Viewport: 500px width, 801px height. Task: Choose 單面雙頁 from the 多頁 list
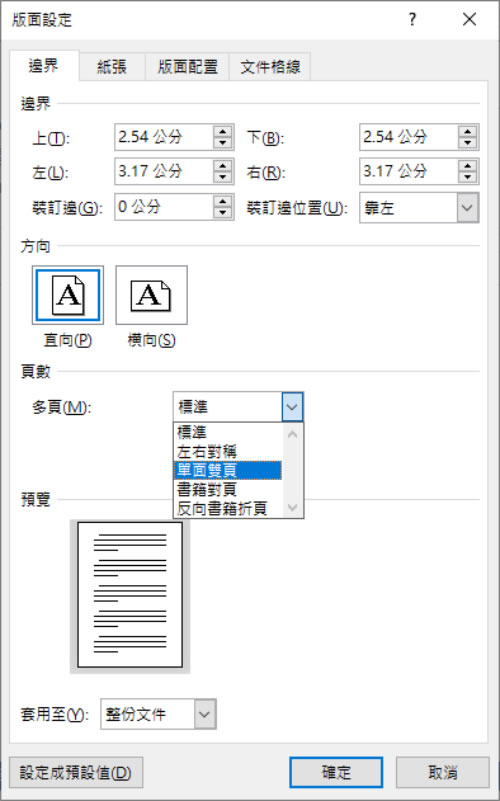pyautogui.click(x=227, y=470)
